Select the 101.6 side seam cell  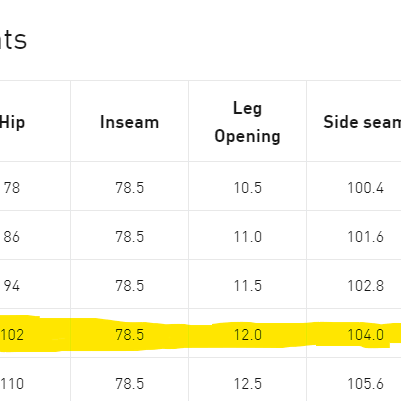[x=365, y=237]
